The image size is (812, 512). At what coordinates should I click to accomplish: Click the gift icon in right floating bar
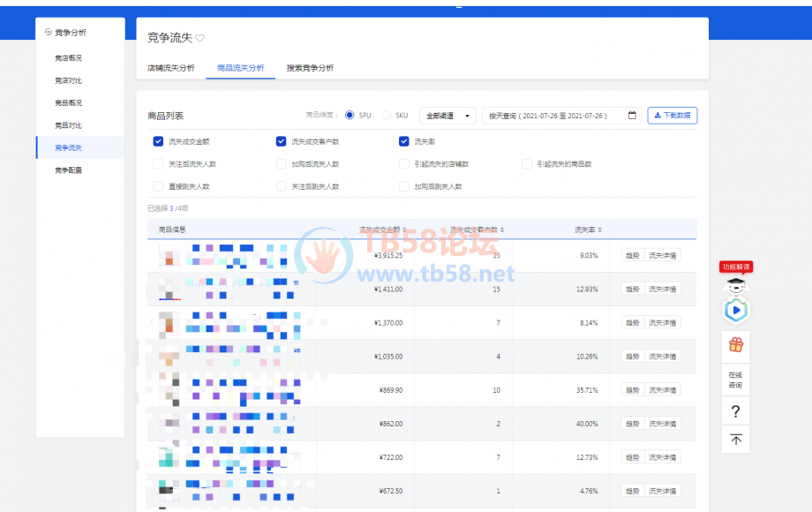click(735, 344)
